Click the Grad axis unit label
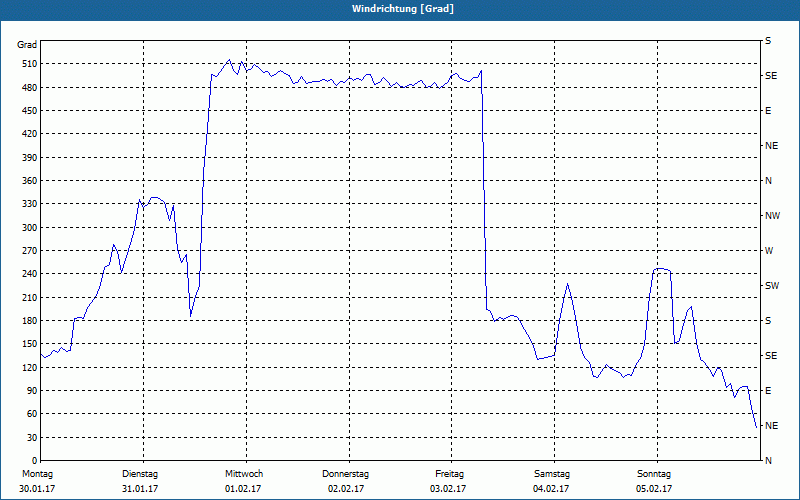Screen dimensions: 800x500 coord(27,45)
